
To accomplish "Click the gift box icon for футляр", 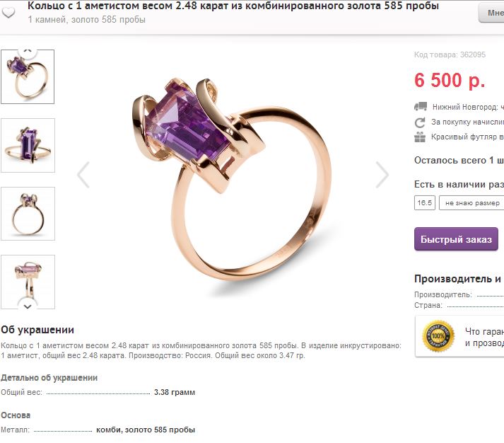I will pyautogui.click(x=420, y=137).
